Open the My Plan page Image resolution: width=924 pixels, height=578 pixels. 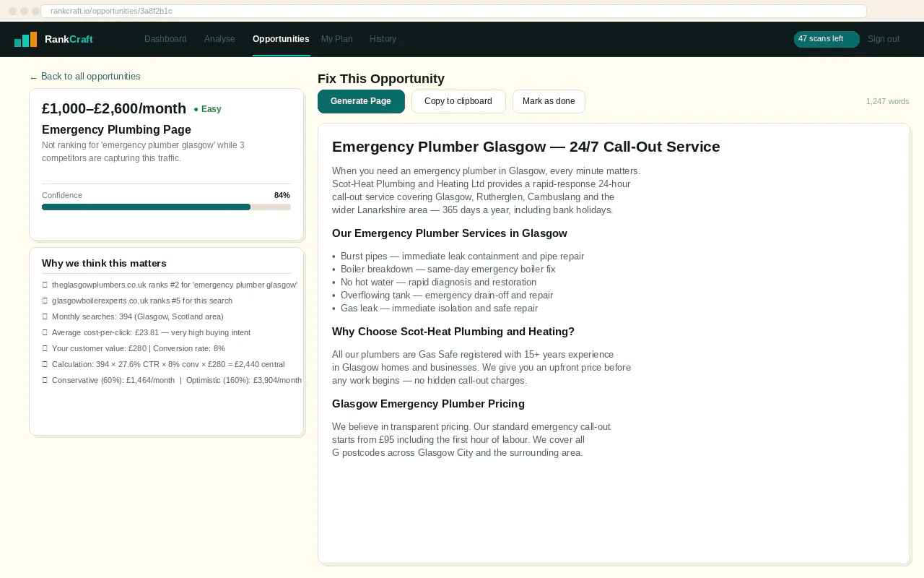point(337,39)
